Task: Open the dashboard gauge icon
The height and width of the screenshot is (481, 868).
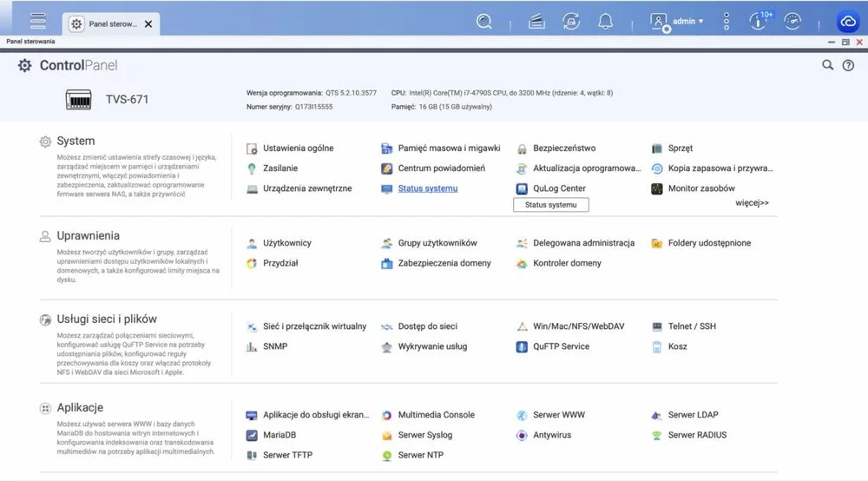Action: click(792, 22)
